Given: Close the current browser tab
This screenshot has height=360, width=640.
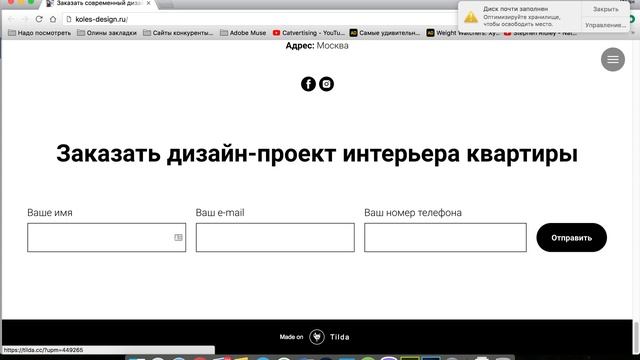Looking at the screenshot, I should tap(149, 3).
